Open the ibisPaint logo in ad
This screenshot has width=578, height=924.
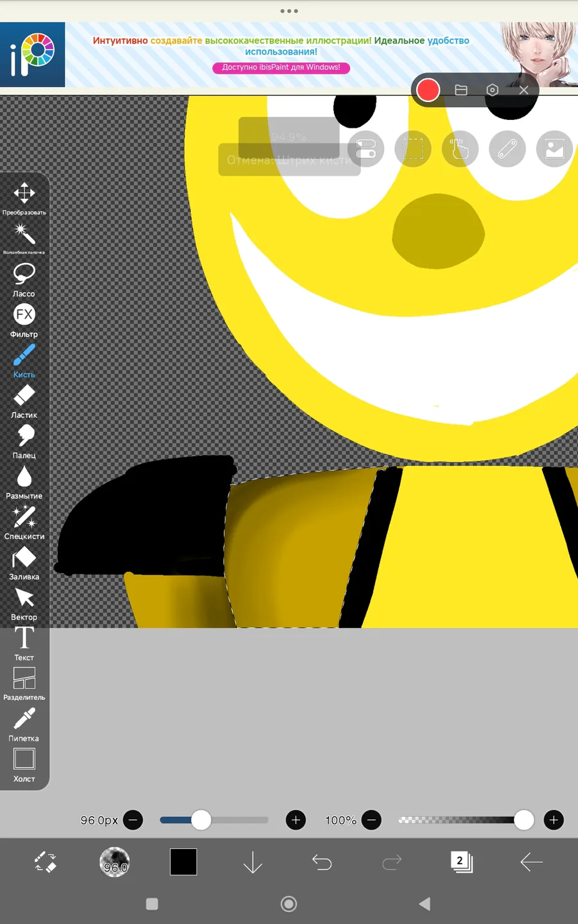click(x=32, y=55)
